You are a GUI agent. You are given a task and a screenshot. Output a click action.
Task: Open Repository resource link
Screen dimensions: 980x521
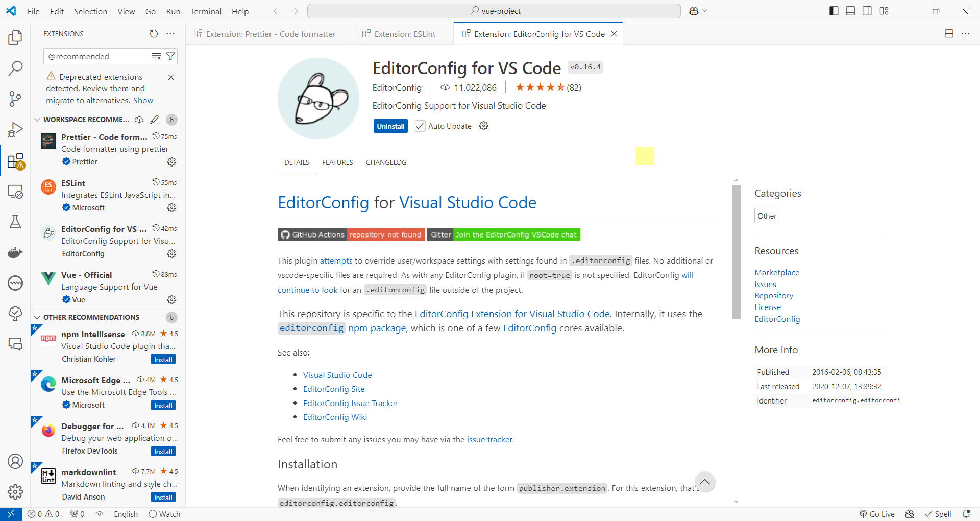(774, 296)
